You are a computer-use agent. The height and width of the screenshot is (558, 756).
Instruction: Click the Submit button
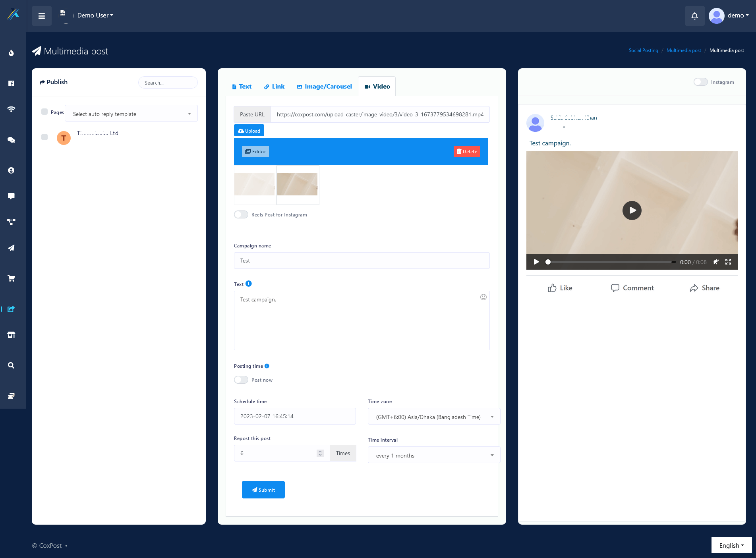[263, 490]
